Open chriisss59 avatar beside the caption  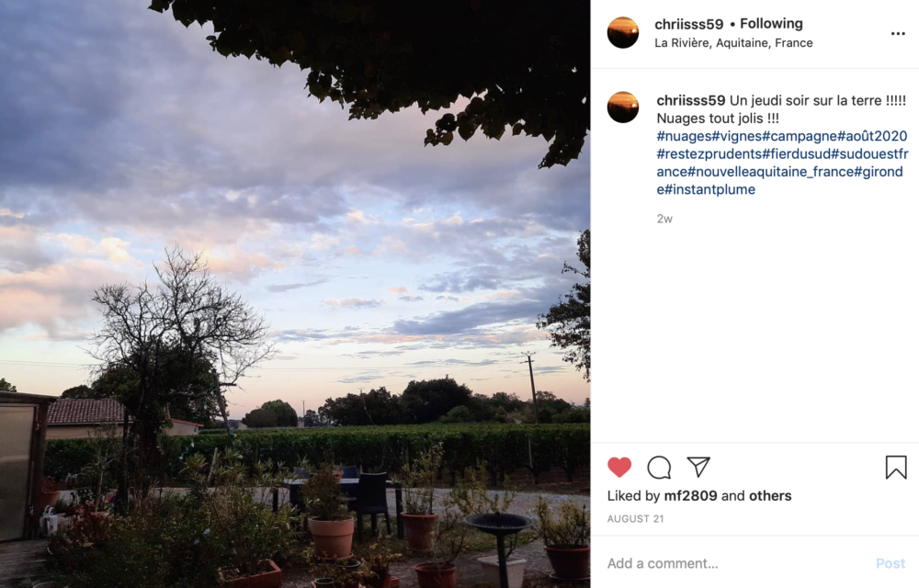coord(623,107)
